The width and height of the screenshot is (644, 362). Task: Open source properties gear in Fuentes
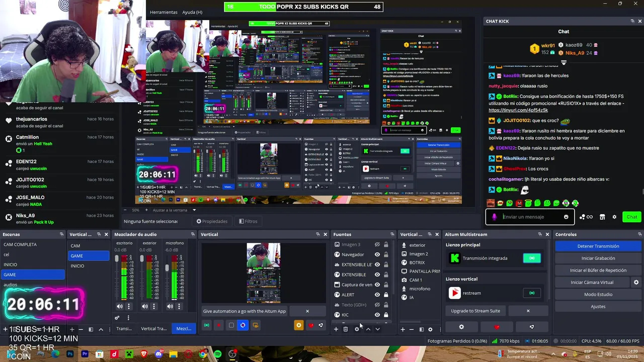point(357,329)
